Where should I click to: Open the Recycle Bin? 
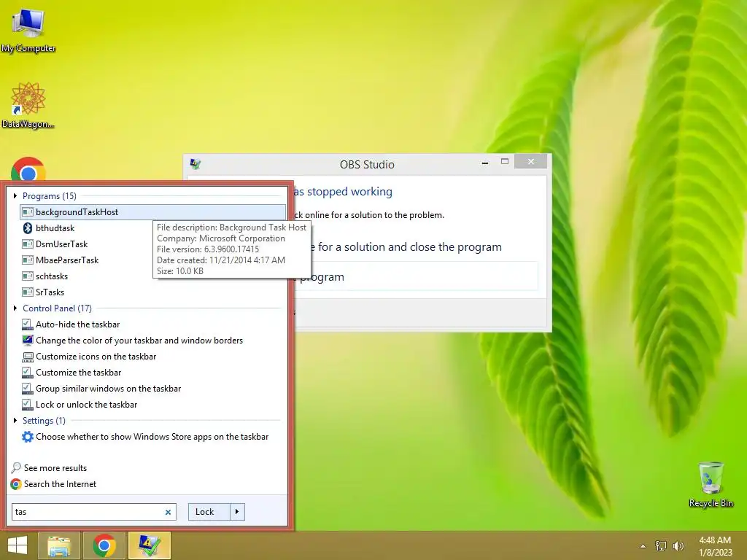(x=711, y=484)
